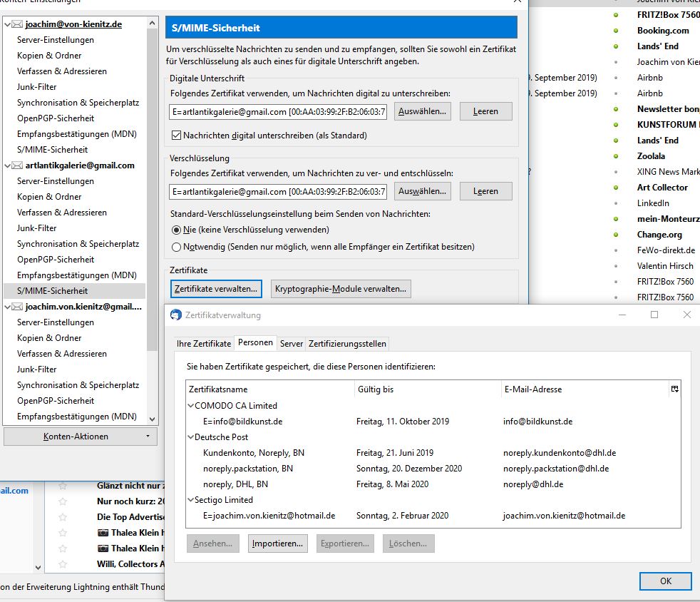This screenshot has width=700, height=602.
Task: Click the green unread dot beside Booking.com
Action: click(x=616, y=31)
